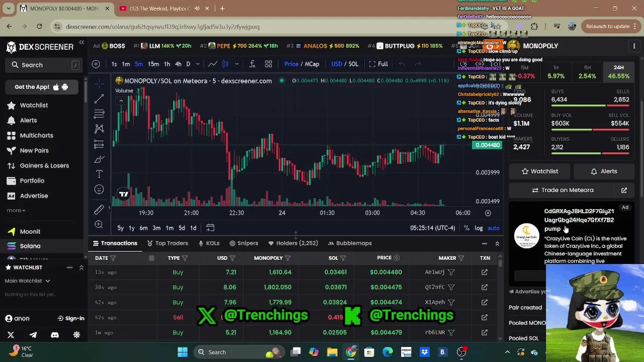The width and height of the screenshot is (644, 362).
Task: Open Trade on Meteora
Action: 562,190
